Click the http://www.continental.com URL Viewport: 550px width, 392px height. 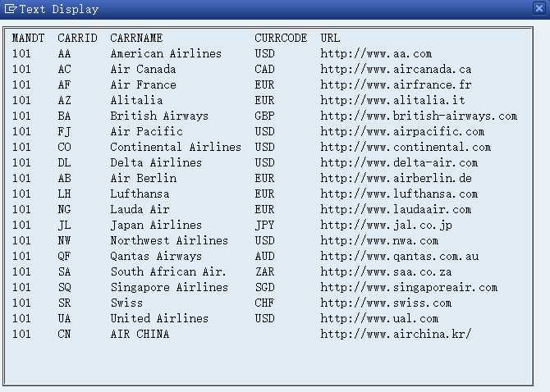pos(406,147)
